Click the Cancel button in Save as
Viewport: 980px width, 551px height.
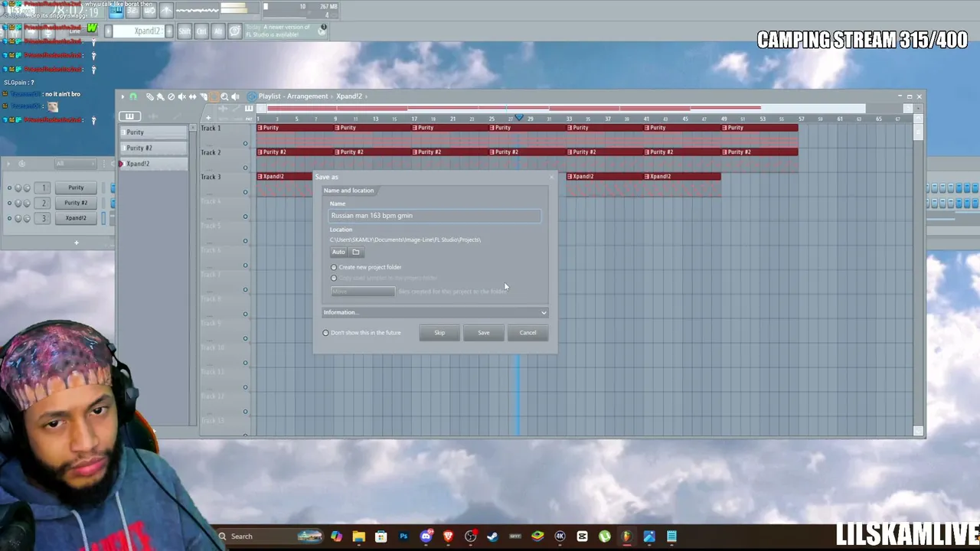[528, 333]
